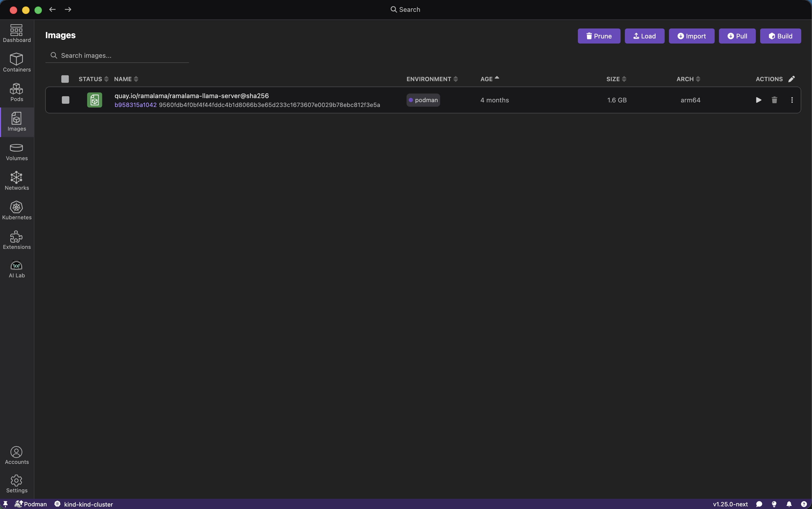Click the Pull button

pos(737,36)
